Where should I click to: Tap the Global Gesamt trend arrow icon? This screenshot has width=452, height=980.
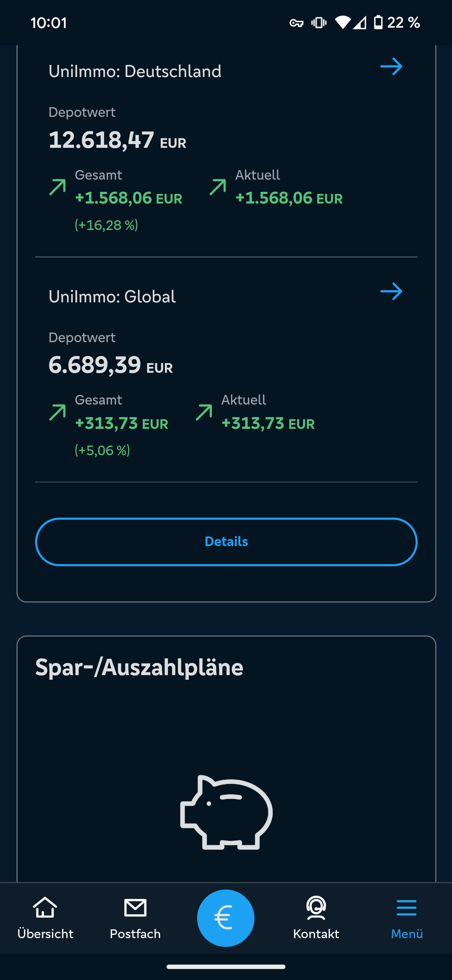pos(57,412)
